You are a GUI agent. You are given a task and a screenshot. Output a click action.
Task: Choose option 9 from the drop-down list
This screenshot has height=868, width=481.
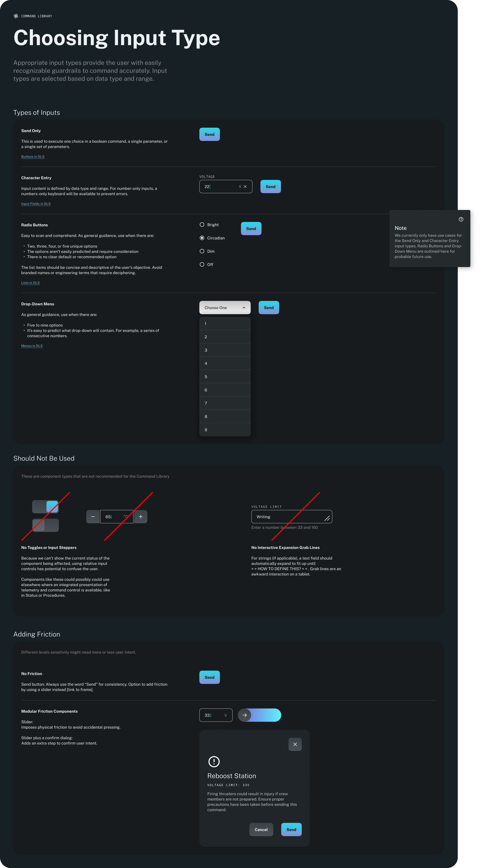(x=225, y=430)
